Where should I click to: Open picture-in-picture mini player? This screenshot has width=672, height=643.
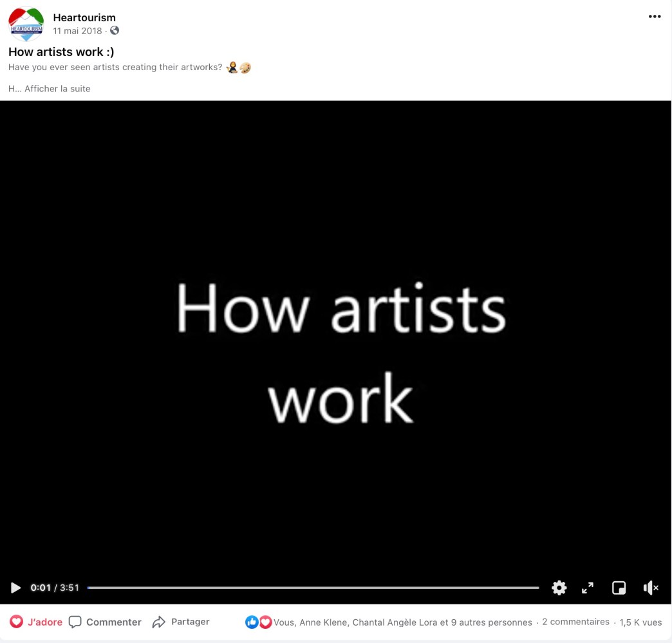tap(619, 588)
